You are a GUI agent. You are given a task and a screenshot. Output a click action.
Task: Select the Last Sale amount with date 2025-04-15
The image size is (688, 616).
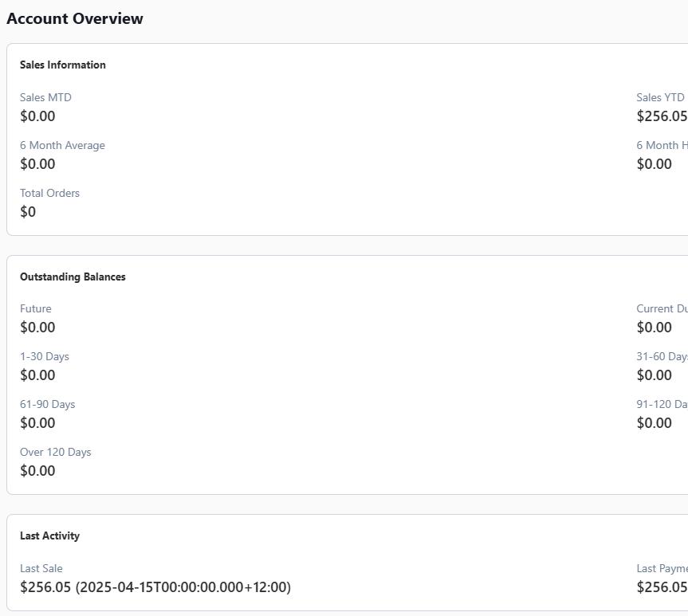(x=155, y=587)
